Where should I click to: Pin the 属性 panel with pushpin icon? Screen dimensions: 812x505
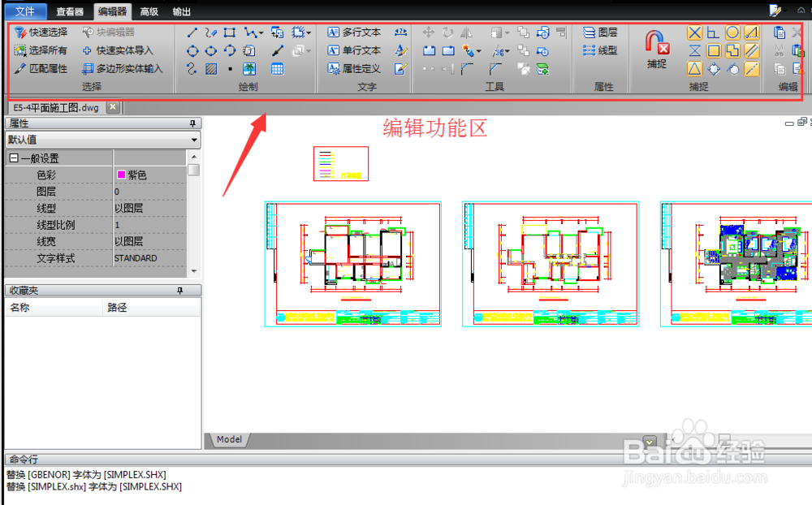192,123
